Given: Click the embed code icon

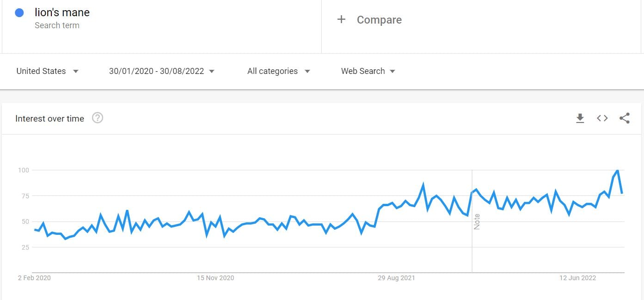Looking at the screenshot, I should (x=602, y=118).
